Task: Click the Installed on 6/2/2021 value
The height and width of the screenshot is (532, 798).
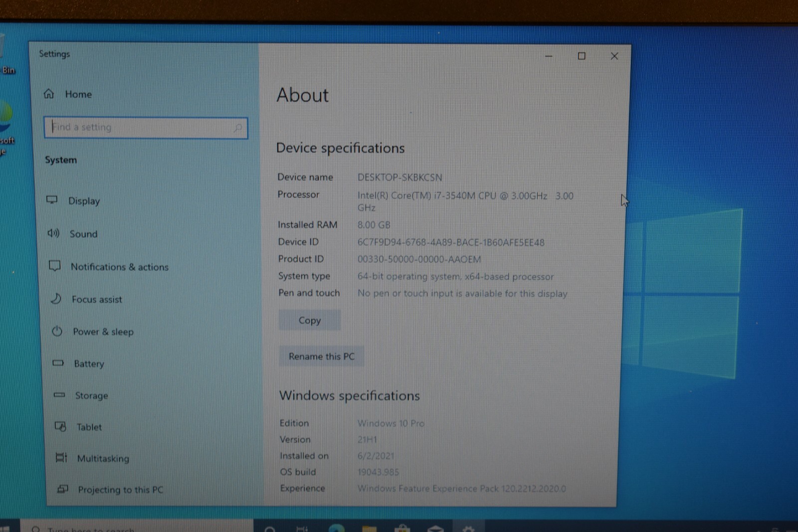Action: point(376,456)
